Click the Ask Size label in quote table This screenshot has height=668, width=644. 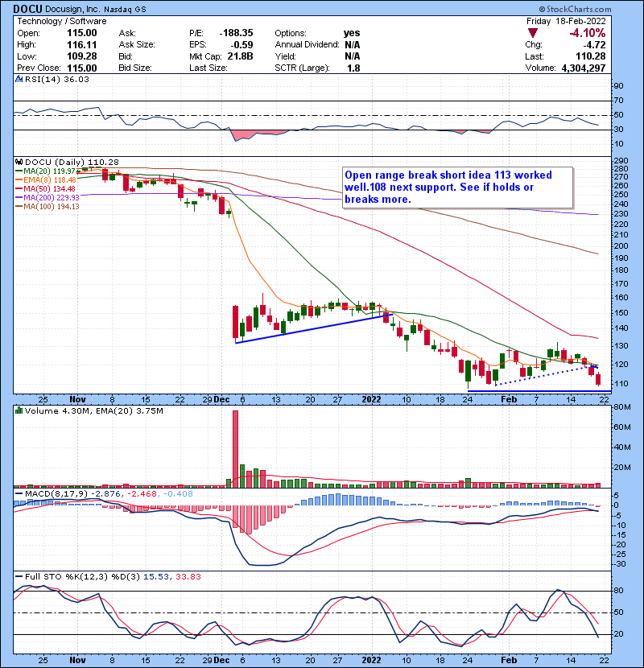137,45
